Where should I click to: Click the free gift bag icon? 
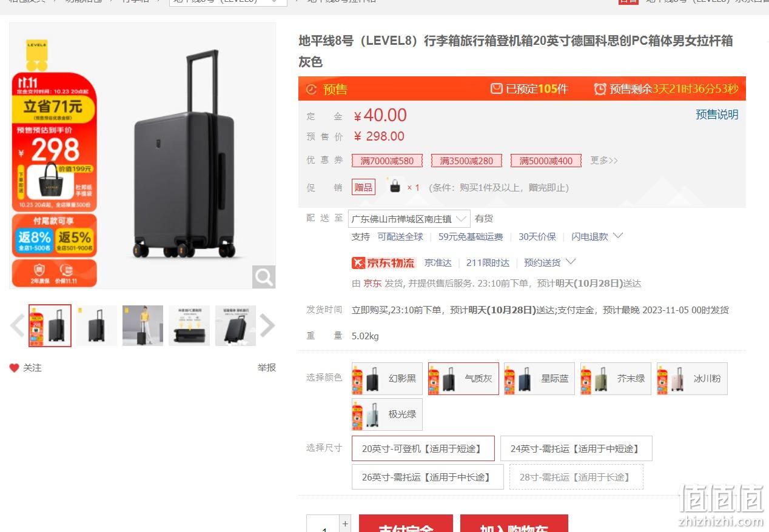(x=395, y=186)
